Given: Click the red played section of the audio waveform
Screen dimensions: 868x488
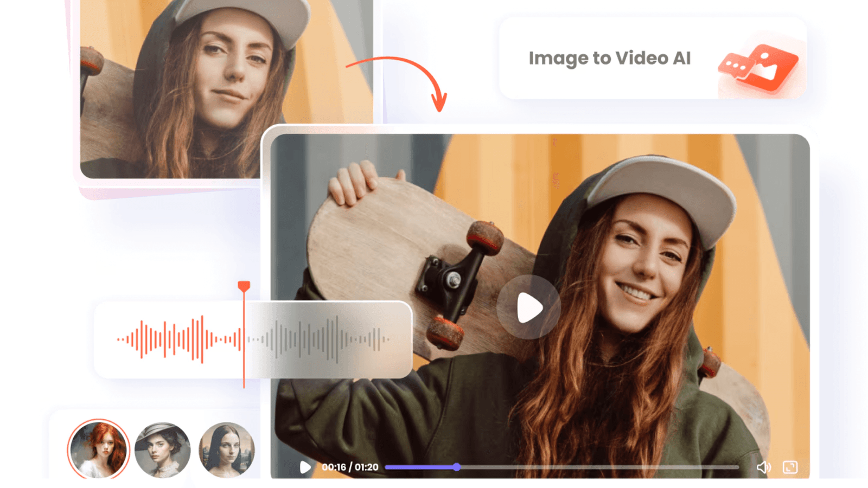Looking at the screenshot, I should coord(174,339).
